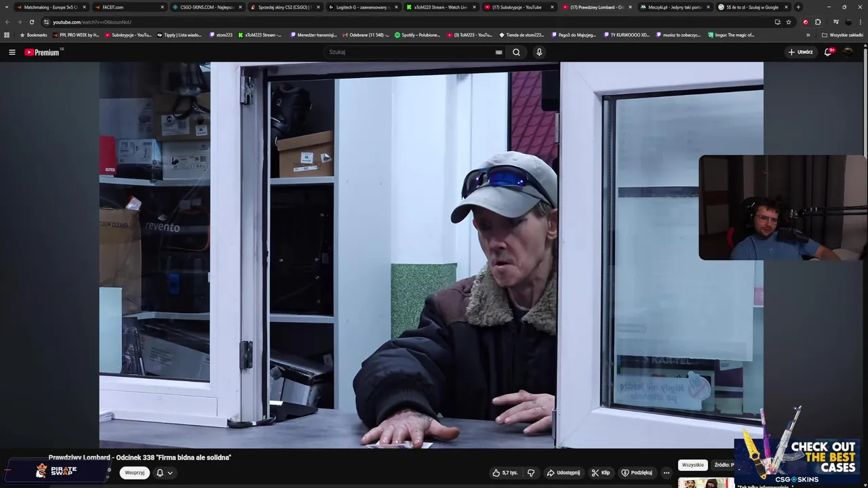Bookmark this page with star icon
The width and height of the screenshot is (868, 488).
(x=789, y=22)
